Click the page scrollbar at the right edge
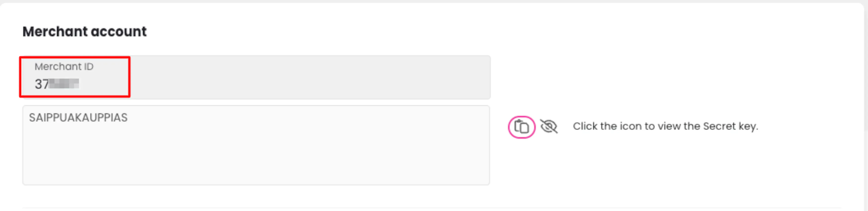Image resolution: width=868 pixels, height=211 pixels. click(x=866, y=67)
